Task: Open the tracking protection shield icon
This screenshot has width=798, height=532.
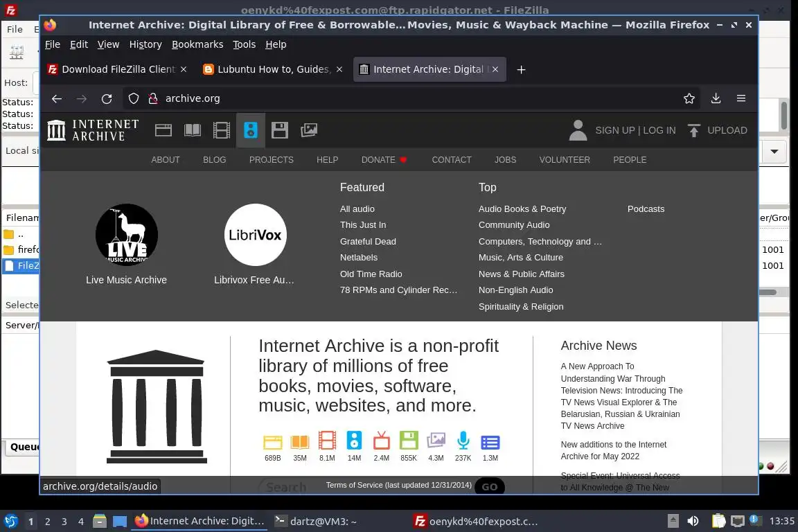Action: click(133, 99)
